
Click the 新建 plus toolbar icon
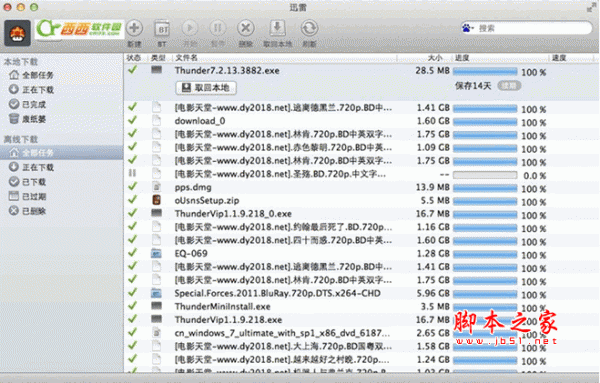[x=134, y=28]
